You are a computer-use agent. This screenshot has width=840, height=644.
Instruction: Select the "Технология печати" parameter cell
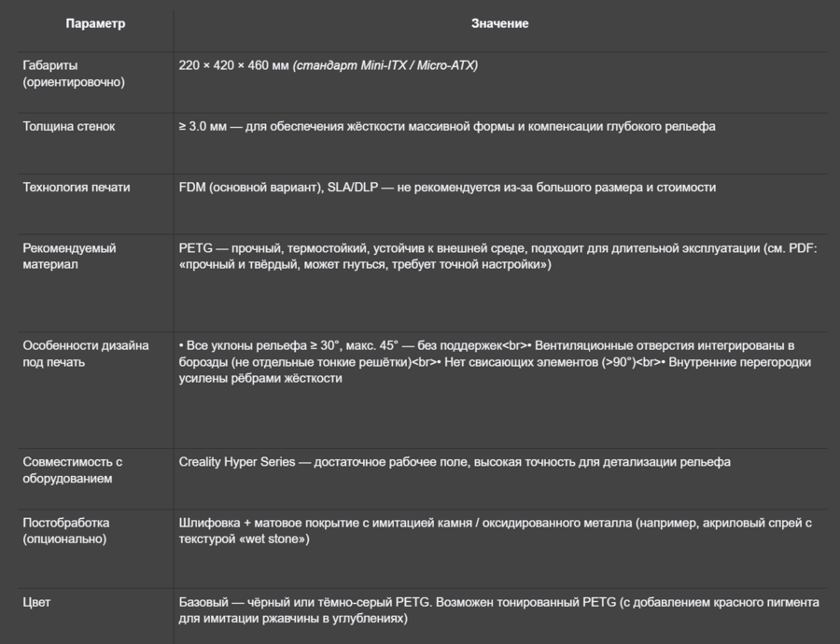(77, 187)
